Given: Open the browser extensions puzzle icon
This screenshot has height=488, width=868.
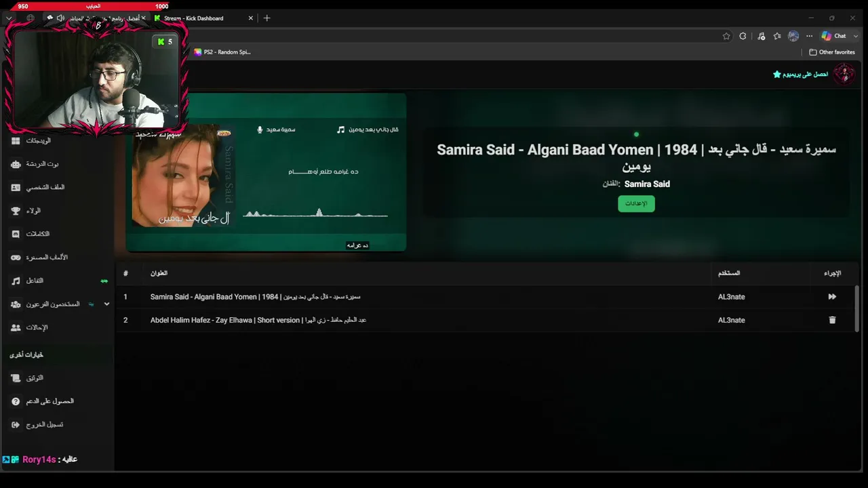Looking at the screenshot, I should 743,36.
